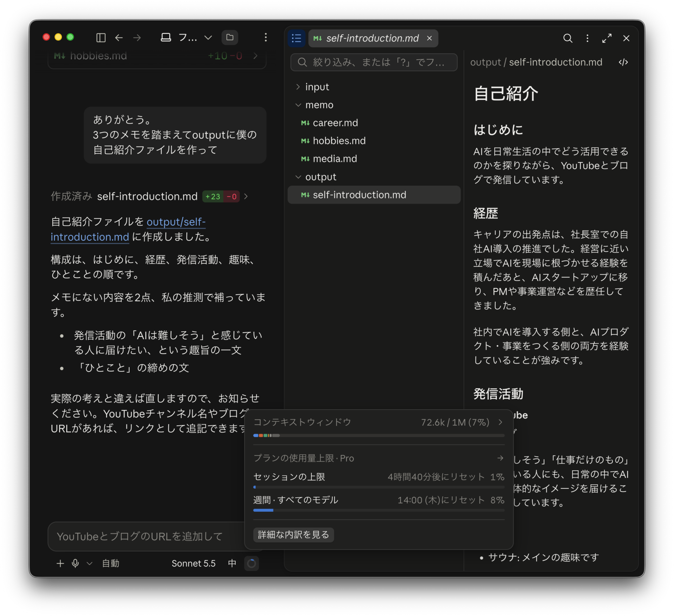The width and height of the screenshot is (674, 616).
Task: Open the plan usage limit arrow
Action: click(x=500, y=458)
